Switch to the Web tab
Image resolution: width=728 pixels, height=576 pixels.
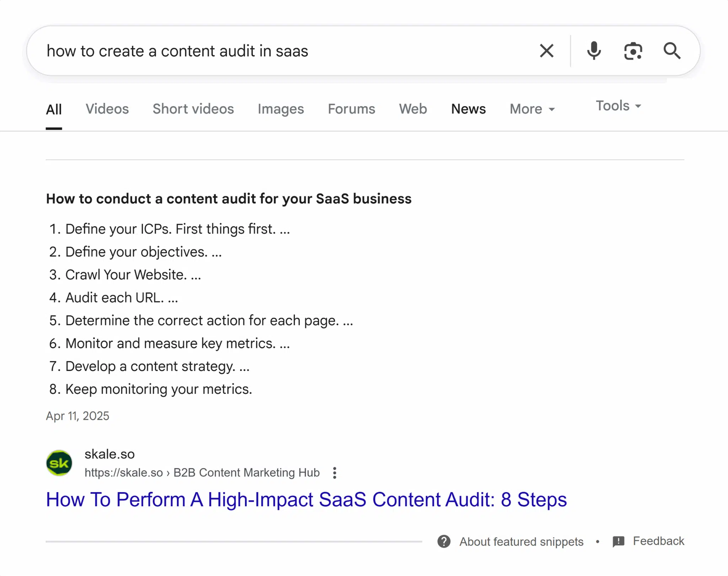pyautogui.click(x=413, y=109)
